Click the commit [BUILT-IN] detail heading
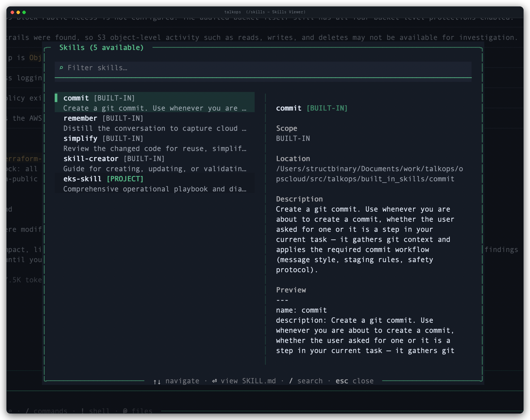Viewport: 530px width, 420px height. [312, 108]
